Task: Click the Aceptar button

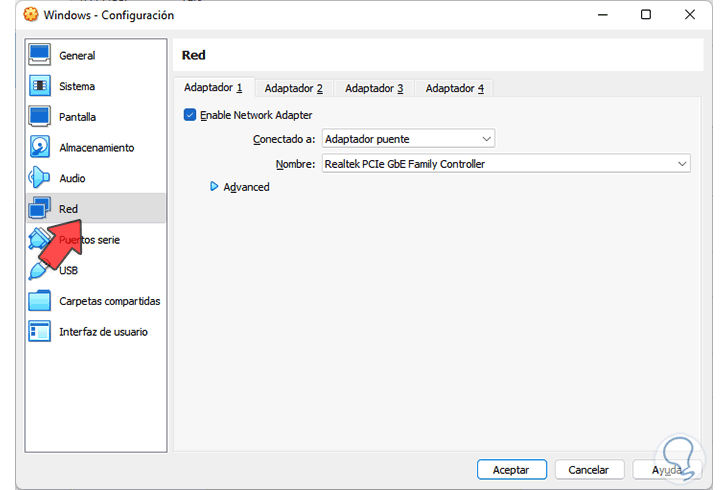Action: click(x=512, y=469)
